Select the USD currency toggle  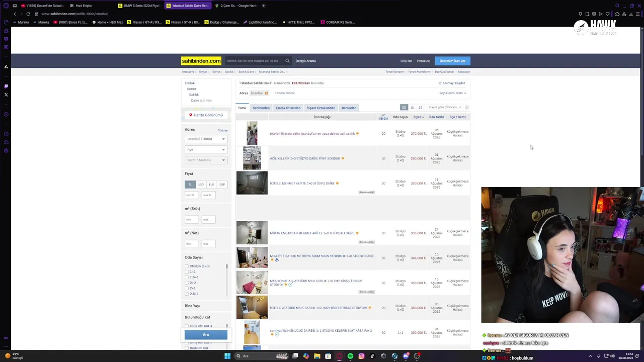[x=201, y=185]
